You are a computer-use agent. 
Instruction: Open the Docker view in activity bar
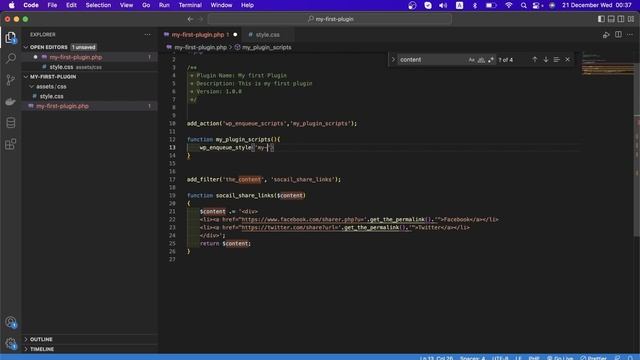tap(11, 101)
